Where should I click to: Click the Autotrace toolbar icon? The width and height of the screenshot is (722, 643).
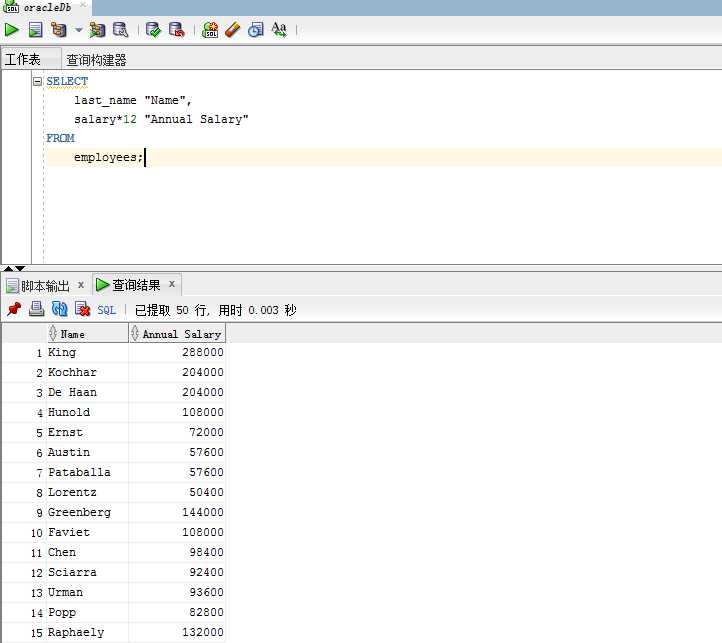[97, 30]
